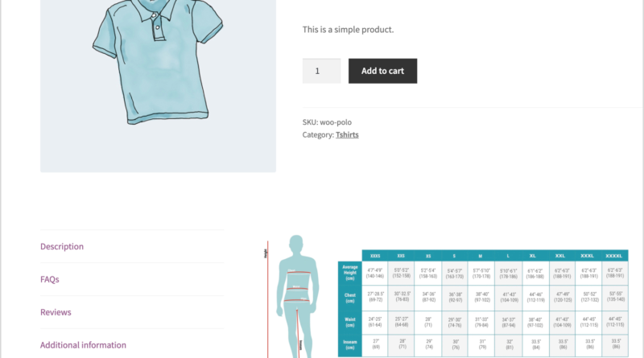Click the XXXS size column header
This screenshot has height=358, width=644.
(x=374, y=255)
